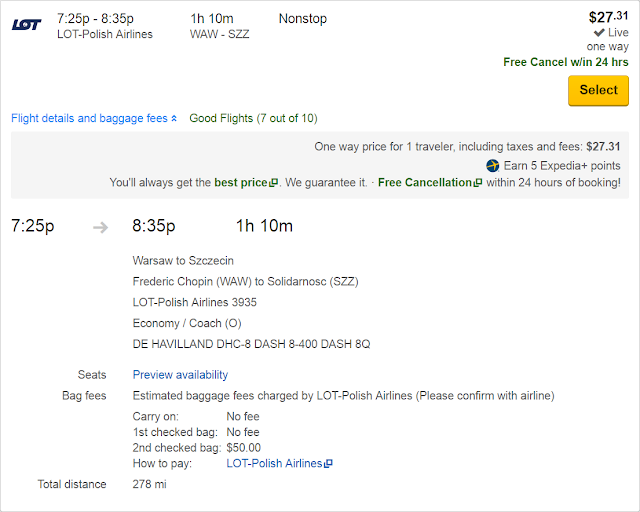Open Preview availability for seats
The image size is (640, 512).
point(180,375)
